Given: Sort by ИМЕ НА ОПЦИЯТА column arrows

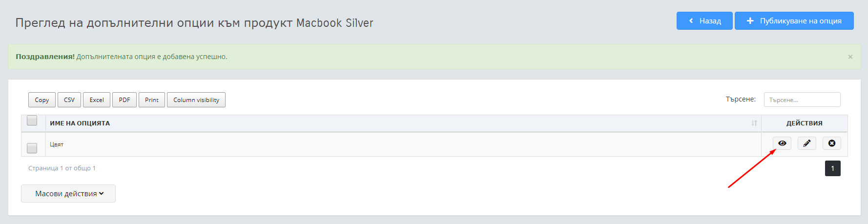Looking at the screenshot, I should point(754,123).
